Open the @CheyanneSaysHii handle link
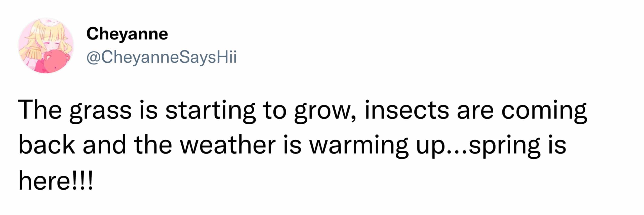644x215 pixels. (x=161, y=57)
